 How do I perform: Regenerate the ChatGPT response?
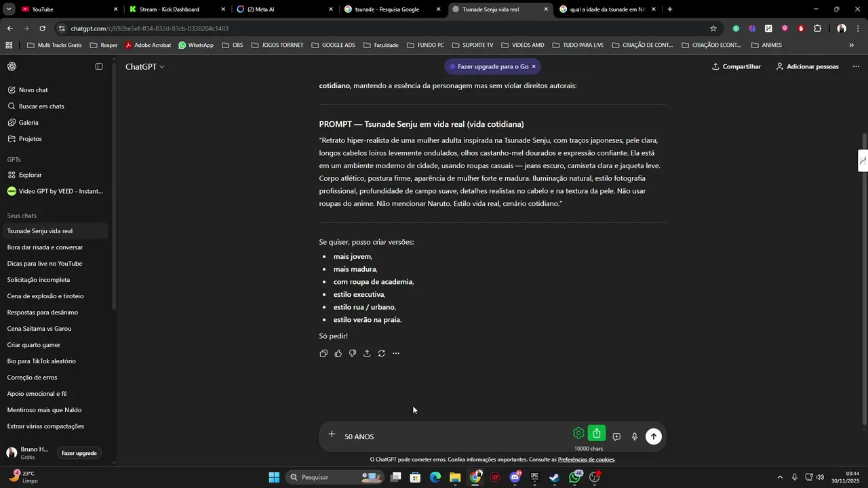click(382, 354)
